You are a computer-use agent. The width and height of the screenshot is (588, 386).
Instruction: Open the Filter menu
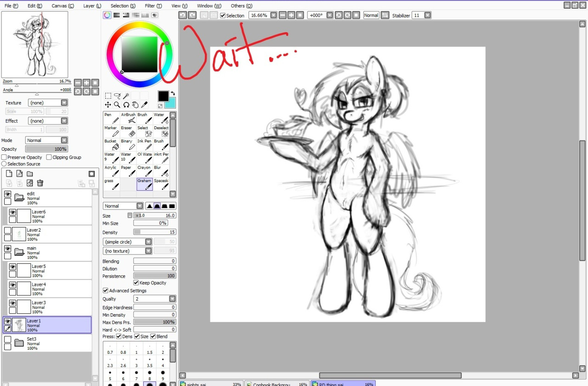click(153, 6)
